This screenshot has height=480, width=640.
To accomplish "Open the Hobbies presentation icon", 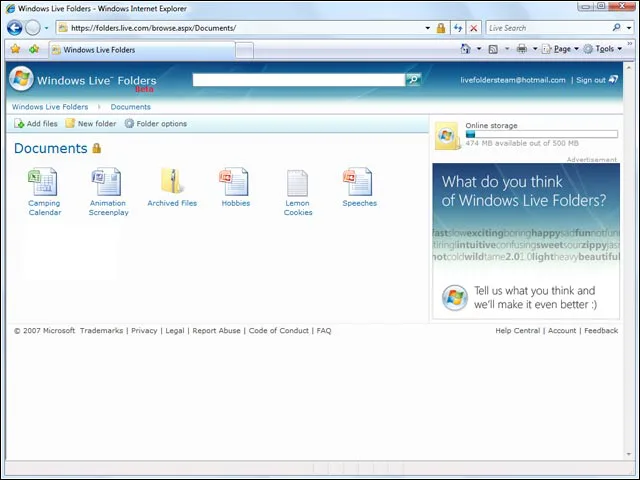I will pyautogui.click(x=234, y=182).
